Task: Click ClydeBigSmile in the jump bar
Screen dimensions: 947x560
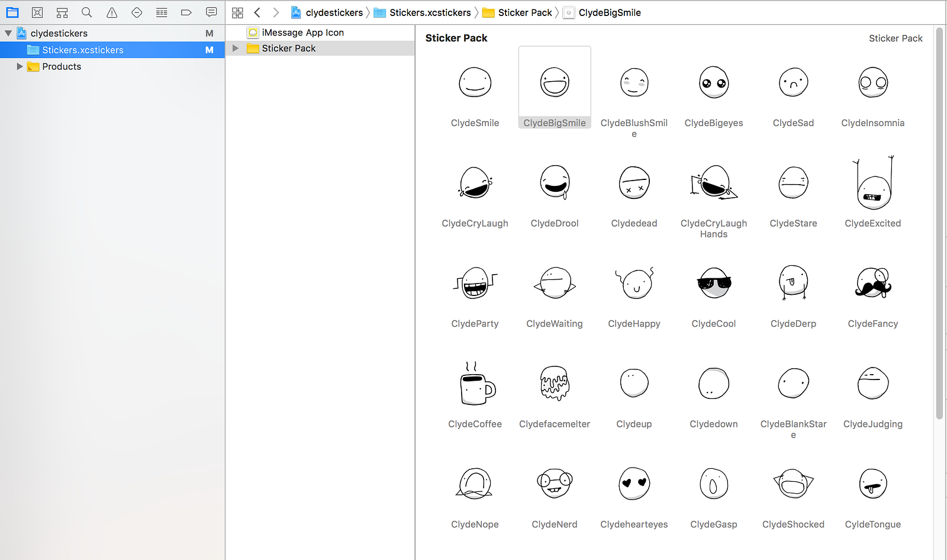Action: click(x=602, y=12)
